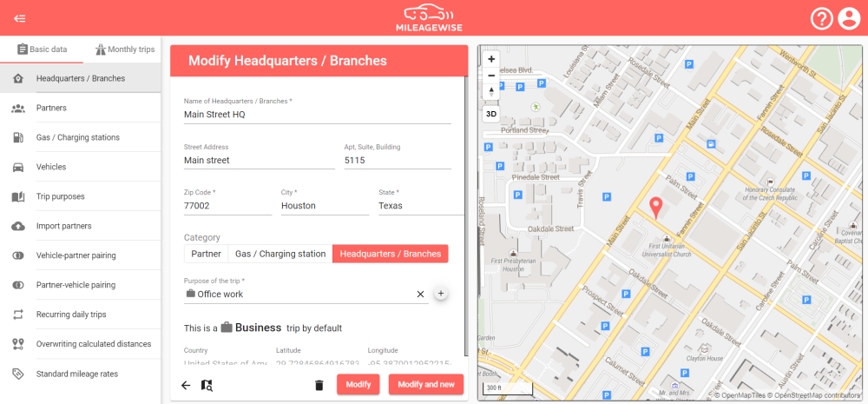This screenshot has height=404, width=868.
Task: Edit the City field showing Houston
Action: coord(325,206)
